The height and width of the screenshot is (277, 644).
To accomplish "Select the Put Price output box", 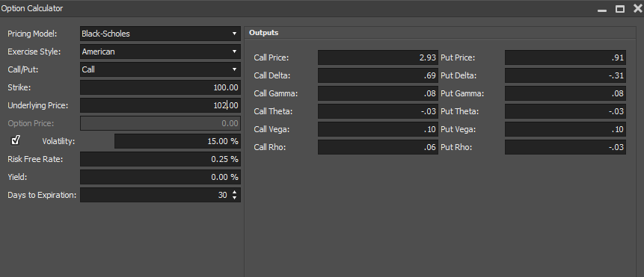I will tap(565, 57).
